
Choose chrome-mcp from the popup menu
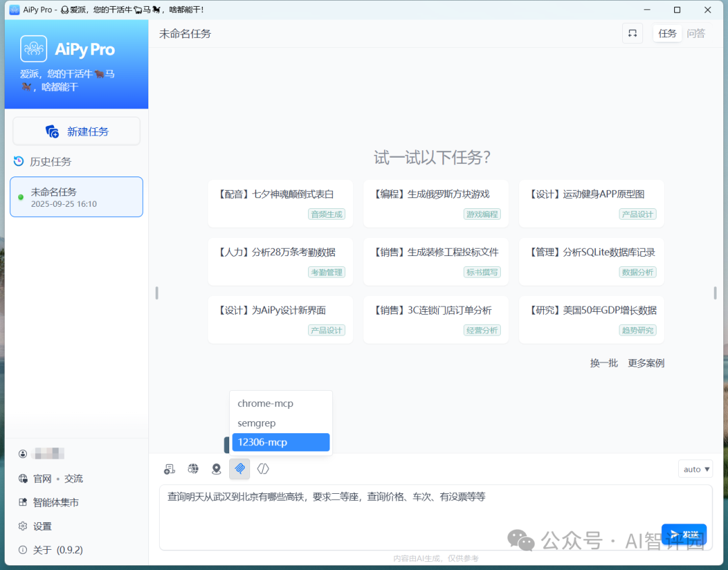[x=264, y=403]
